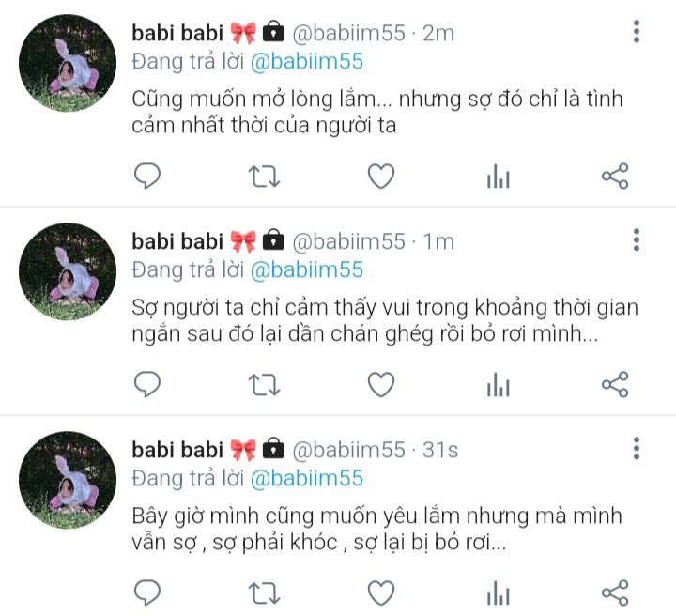Image resolution: width=676 pixels, height=616 pixels.
Task: Open @babiim55 reply link in first tweet
Action: (307, 62)
